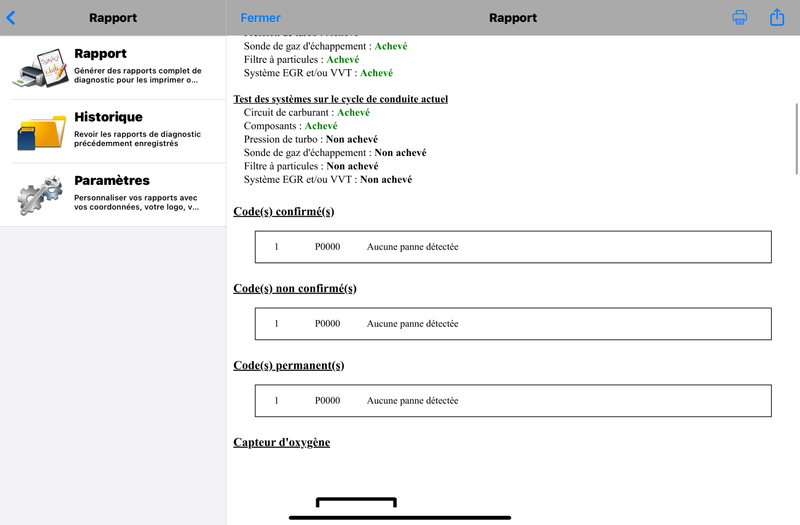Select the P0000 row under confirmed codes
This screenshot has height=525, width=800.
point(513,247)
